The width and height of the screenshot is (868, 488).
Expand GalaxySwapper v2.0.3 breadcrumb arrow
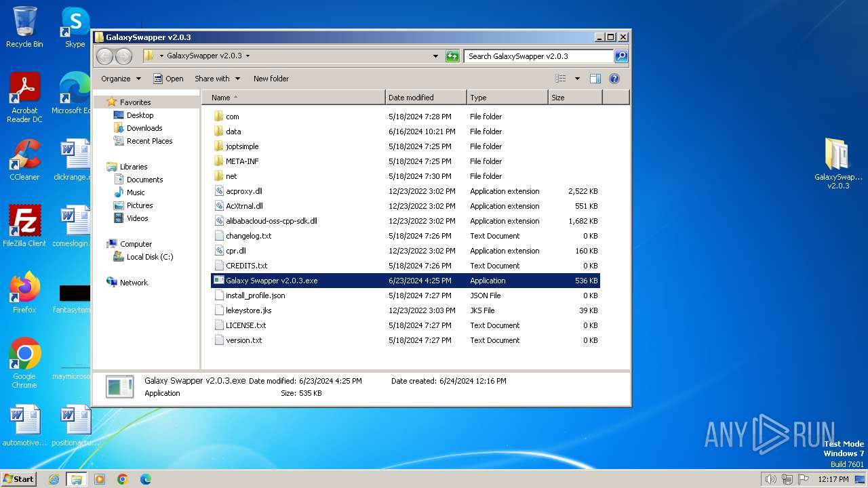click(x=248, y=56)
